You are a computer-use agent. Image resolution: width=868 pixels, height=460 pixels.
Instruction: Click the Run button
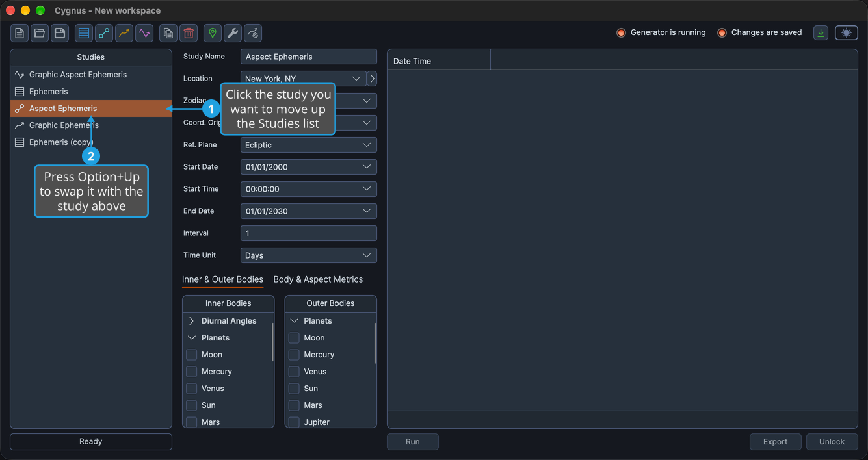tap(413, 442)
